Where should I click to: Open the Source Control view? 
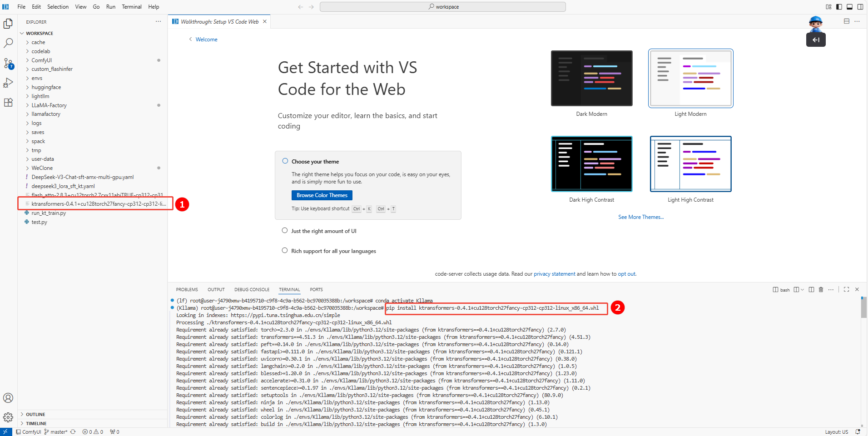[8, 63]
